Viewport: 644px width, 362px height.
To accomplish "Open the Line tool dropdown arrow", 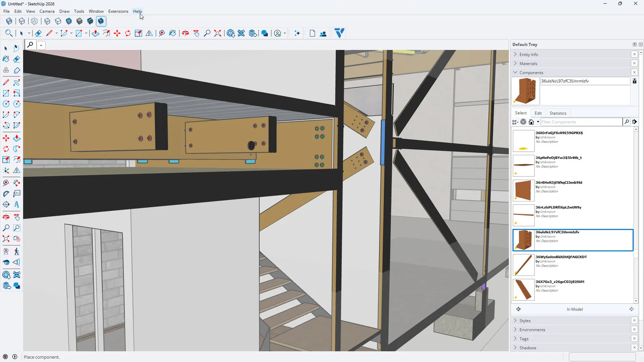I will point(56,33).
